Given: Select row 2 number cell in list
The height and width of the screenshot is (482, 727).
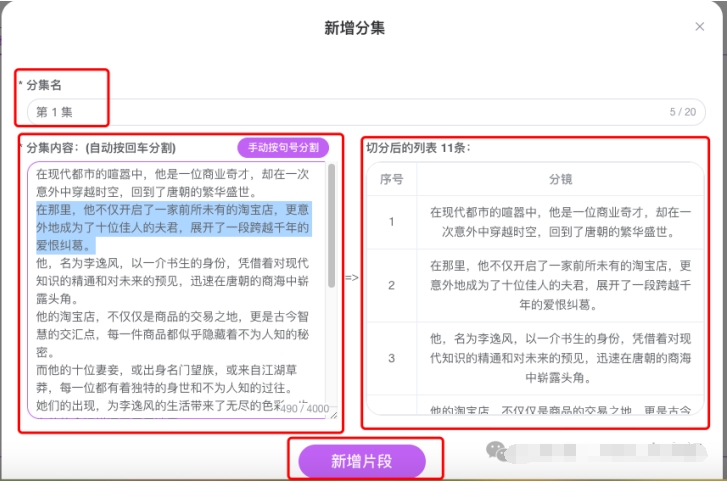Looking at the screenshot, I should click(391, 285).
